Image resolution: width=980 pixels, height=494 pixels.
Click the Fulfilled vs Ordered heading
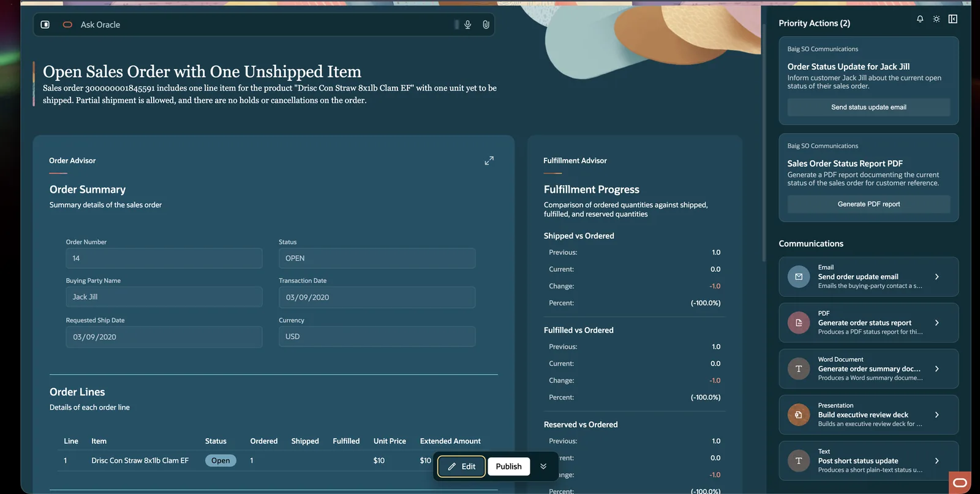[x=579, y=330]
